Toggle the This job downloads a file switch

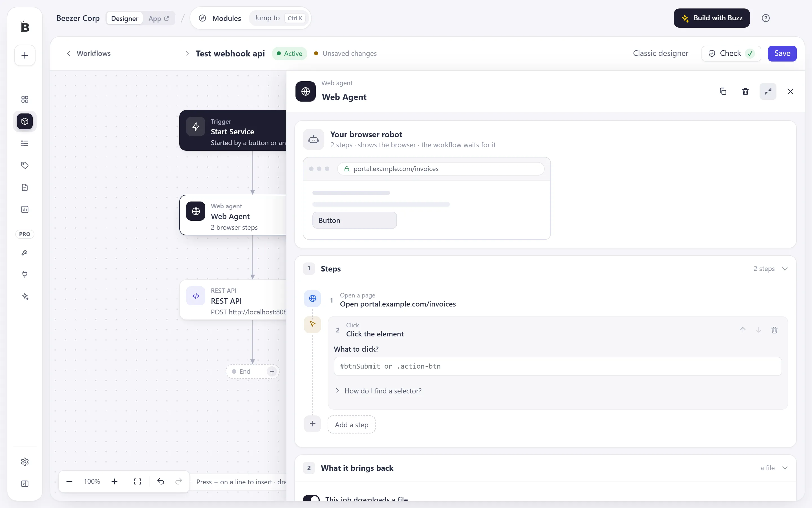pos(311,498)
